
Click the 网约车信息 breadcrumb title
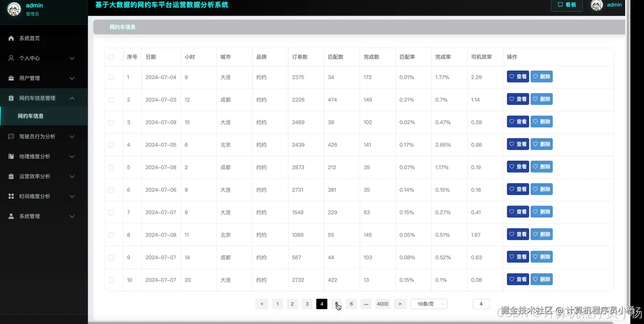[x=123, y=27]
